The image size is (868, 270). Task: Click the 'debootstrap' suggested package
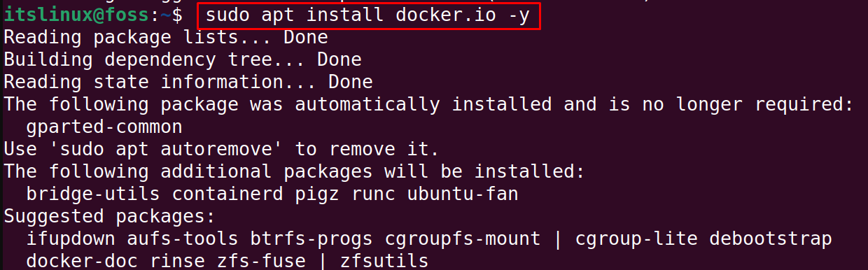click(x=771, y=239)
